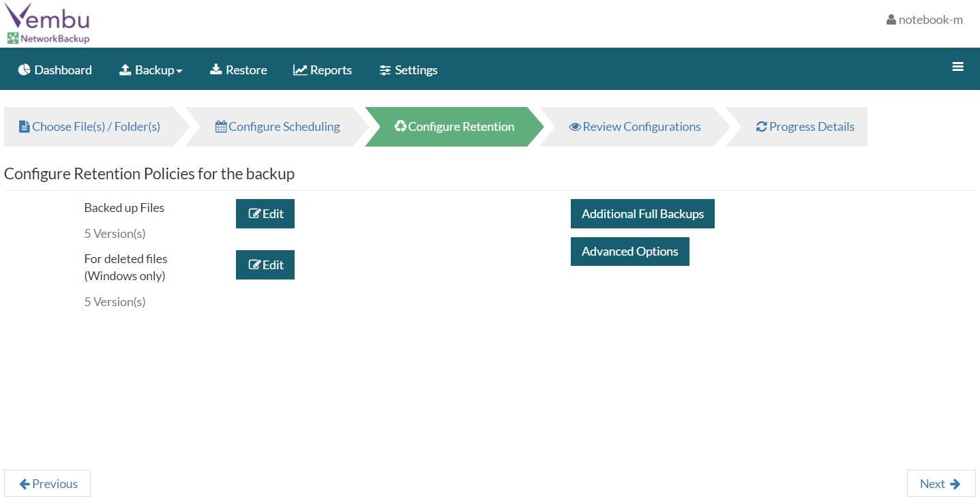This screenshot has height=499, width=980.
Task: Return to Previous wizard step
Action: click(48, 483)
